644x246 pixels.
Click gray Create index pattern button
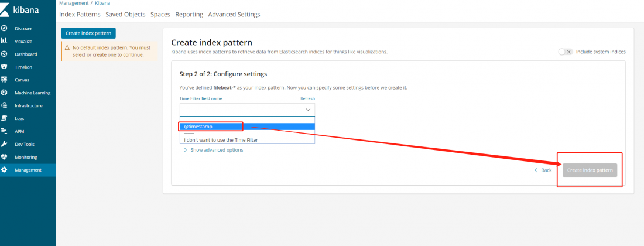pos(590,170)
